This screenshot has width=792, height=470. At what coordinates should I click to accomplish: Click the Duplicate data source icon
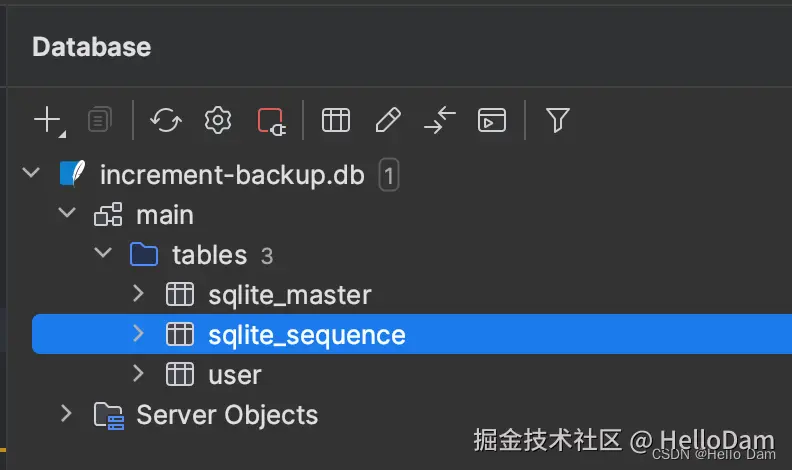tap(99, 121)
